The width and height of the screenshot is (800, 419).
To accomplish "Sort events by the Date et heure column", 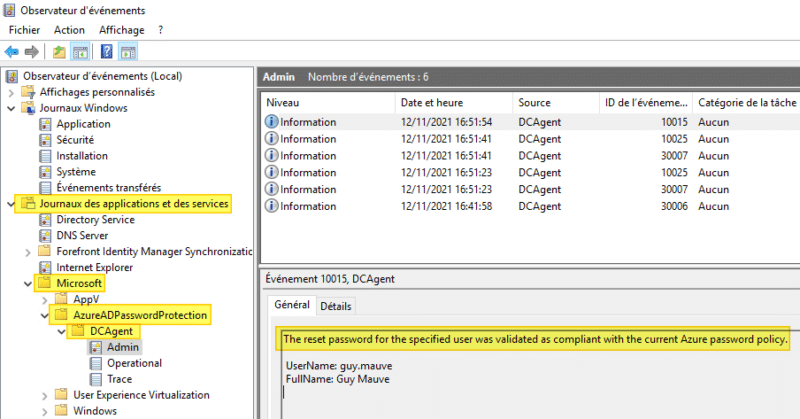I will coord(432,103).
